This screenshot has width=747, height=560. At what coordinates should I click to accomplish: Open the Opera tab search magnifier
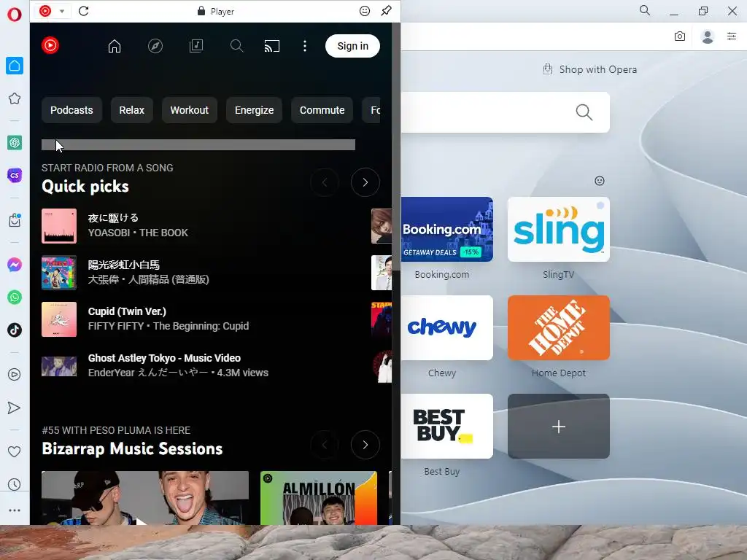pos(645,10)
